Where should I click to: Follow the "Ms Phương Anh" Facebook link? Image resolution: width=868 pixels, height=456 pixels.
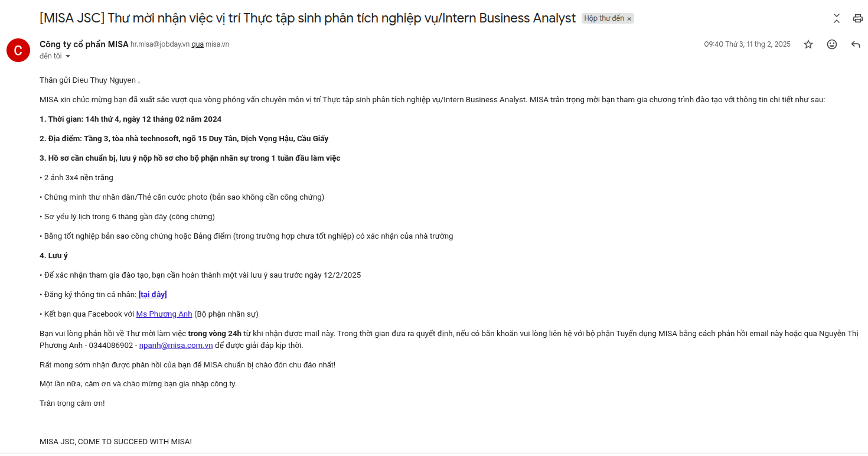(x=164, y=314)
